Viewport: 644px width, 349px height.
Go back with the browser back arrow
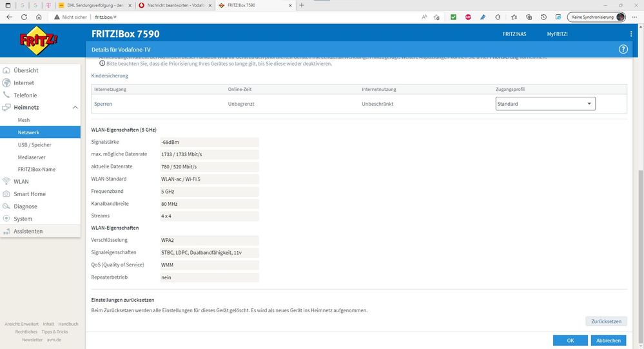[9, 17]
